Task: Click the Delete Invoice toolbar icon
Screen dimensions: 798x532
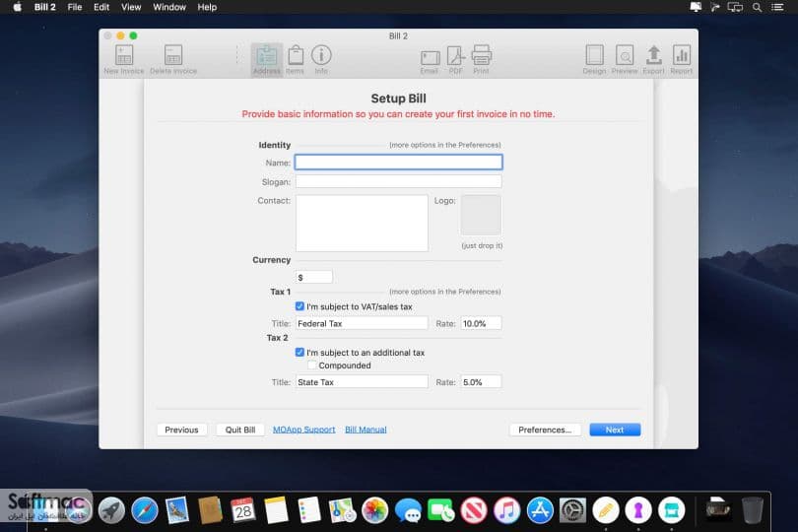Action: pos(173,59)
